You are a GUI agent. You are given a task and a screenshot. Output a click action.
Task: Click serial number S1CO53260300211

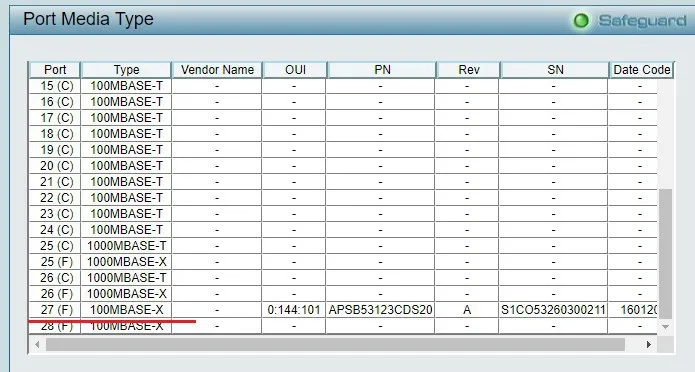tap(553, 309)
